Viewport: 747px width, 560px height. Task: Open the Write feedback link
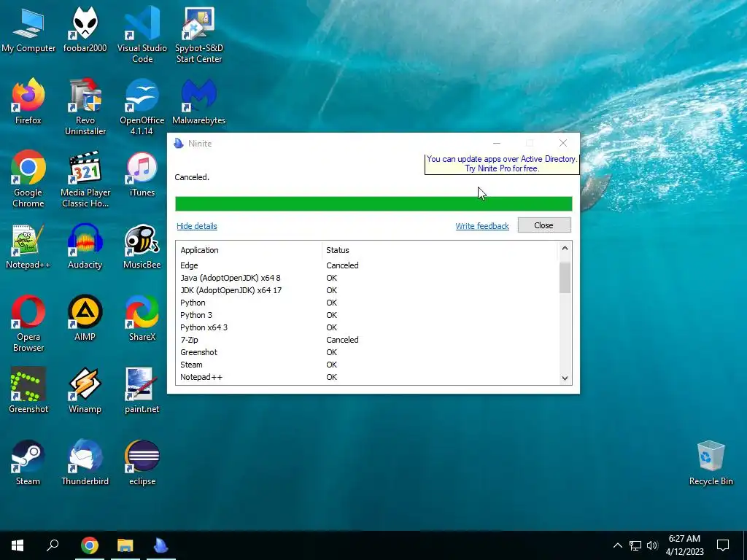click(482, 226)
